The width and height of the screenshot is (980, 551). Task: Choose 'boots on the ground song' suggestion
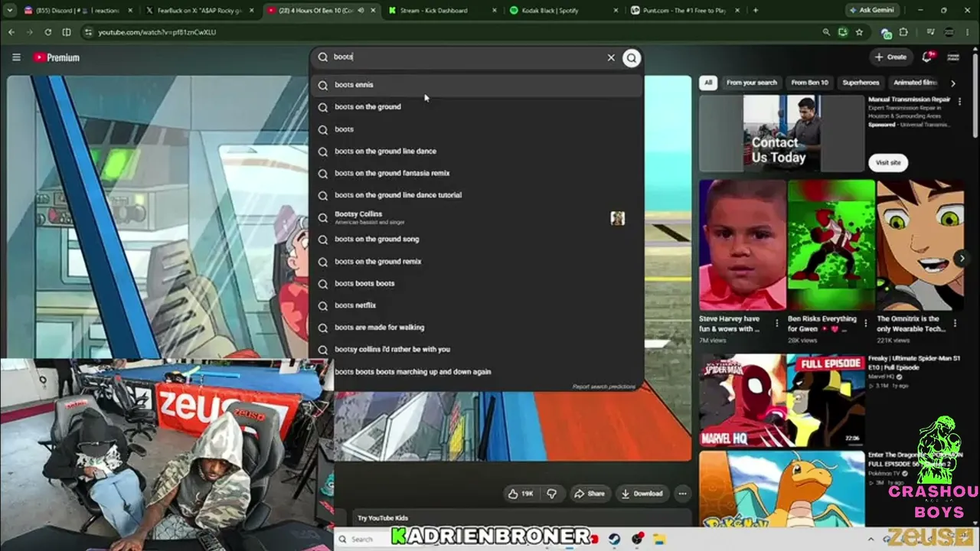pos(476,240)
